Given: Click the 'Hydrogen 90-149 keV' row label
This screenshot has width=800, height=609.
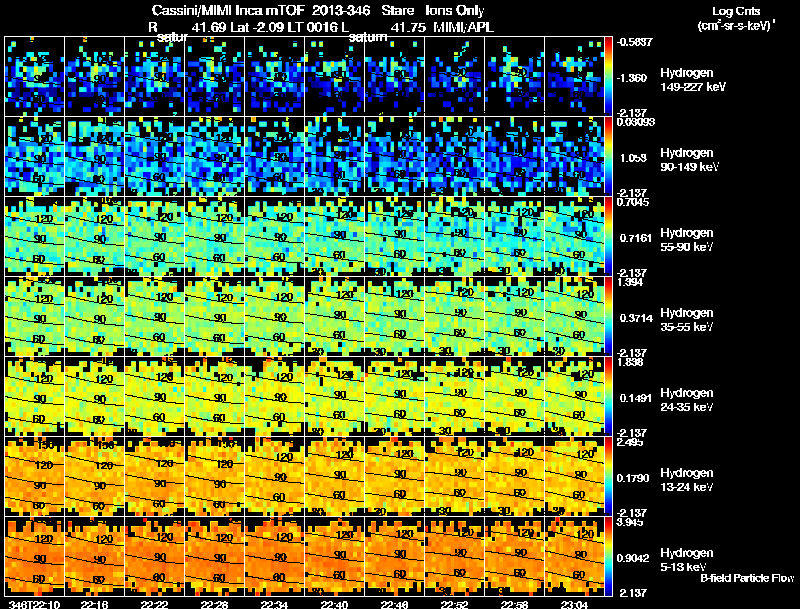Looking at the screenshot, I should pyautogui.click(x=689, y=160).
